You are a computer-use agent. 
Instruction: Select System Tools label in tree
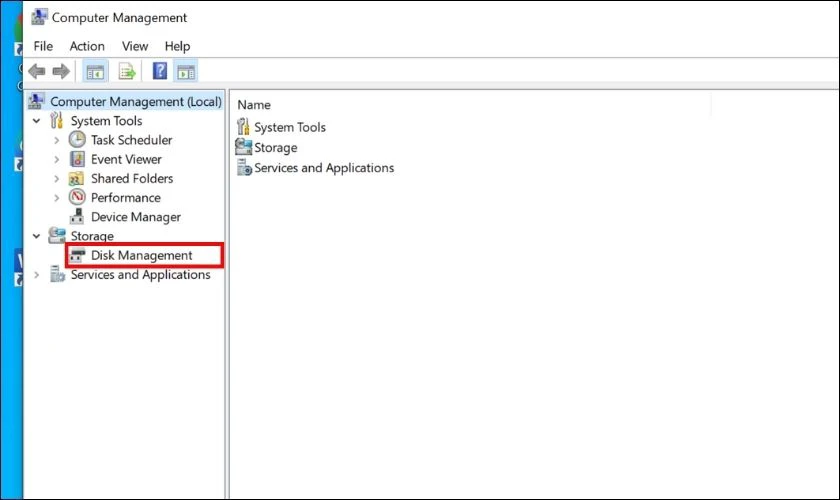[x=106, y=121]
